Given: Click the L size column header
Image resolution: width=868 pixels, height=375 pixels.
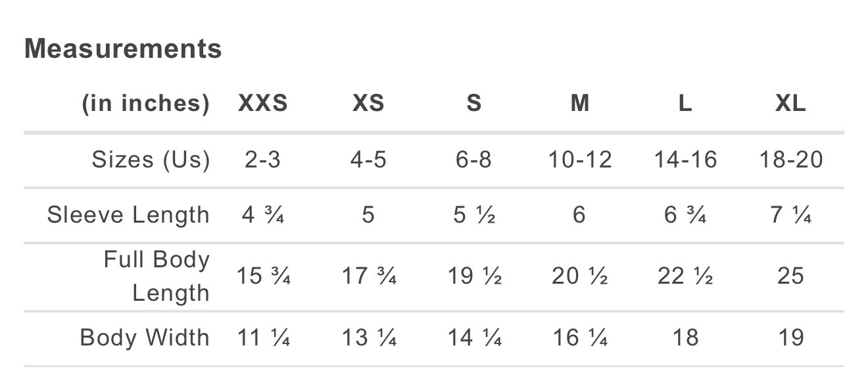Looking at the screenshot, I should pos(685,104).
